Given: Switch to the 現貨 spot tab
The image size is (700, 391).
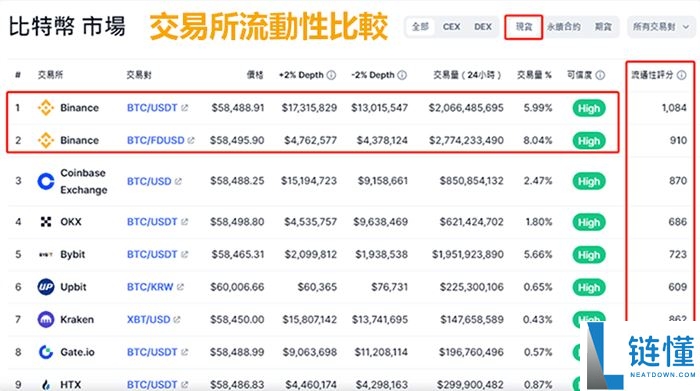Looking at the screenshot, I should click(524, 27).
